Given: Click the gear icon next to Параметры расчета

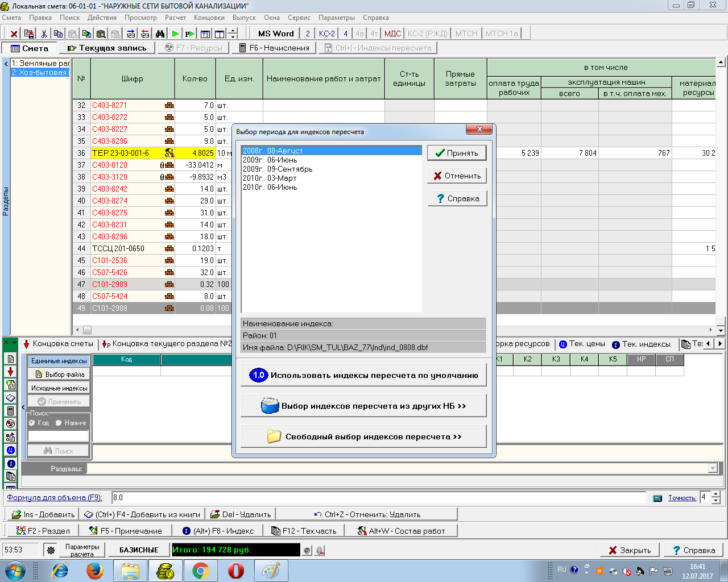Looking at the screenshot, I should (51, 550).
